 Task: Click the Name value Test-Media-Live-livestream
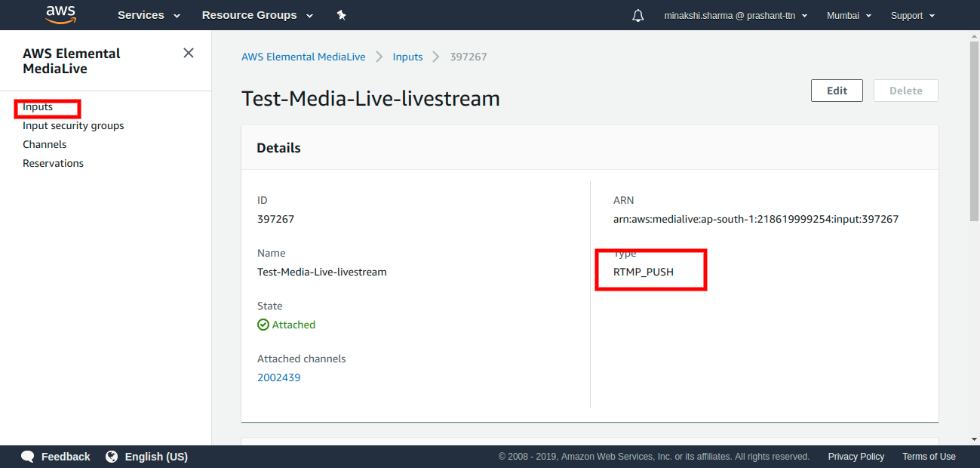322,272
